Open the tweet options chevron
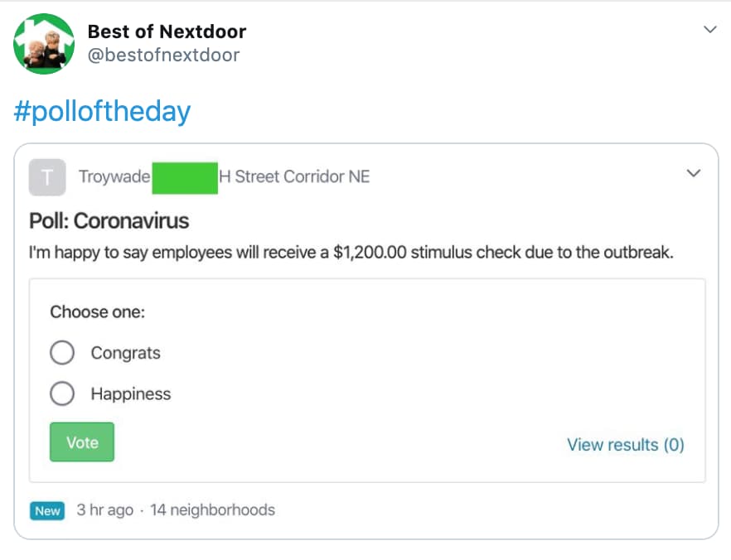Viewport: 731px width, 560px height. [x=709, y=29]
